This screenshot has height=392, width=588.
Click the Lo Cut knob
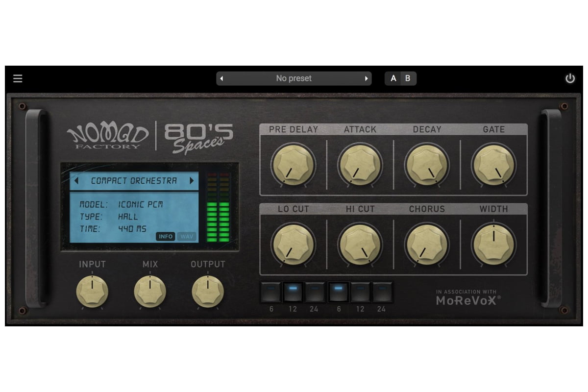(294, 245)
